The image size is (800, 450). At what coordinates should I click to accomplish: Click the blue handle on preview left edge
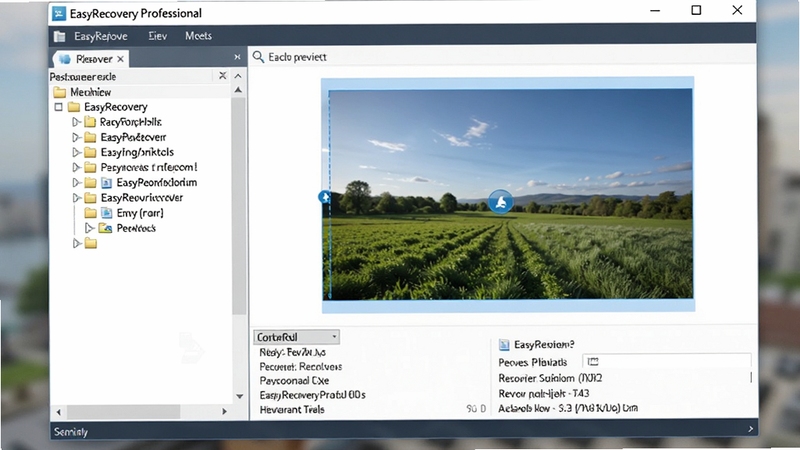[x=324, y=197]
